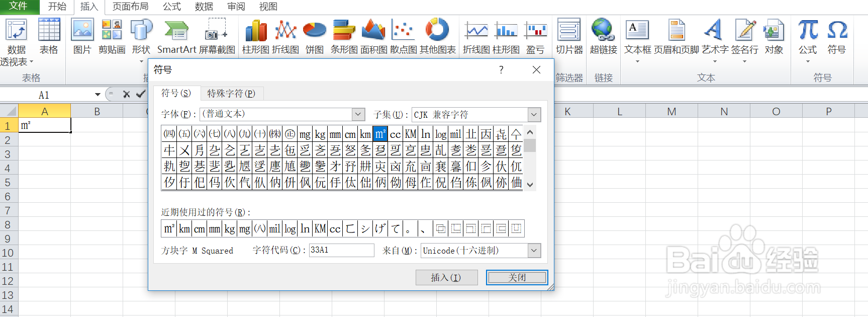Insert a Bar chart (条形图)
The width and height of the screenshot is (868, 317).
pyautogui.click(x=344, y=36)
